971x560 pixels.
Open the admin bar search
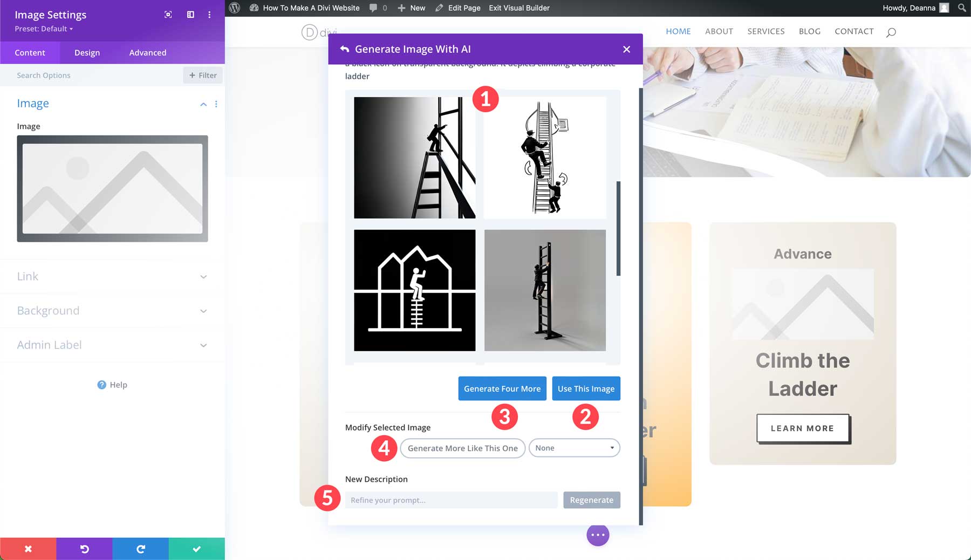pyautogui.click(x=961, y=8)
